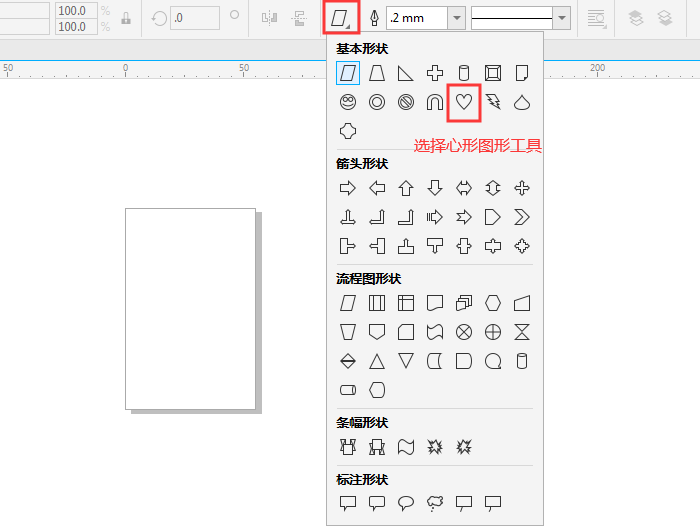Click the blank page on canvas
Image resolution: width=700 pixels, height=528 pixels.
tap(190, 309)
